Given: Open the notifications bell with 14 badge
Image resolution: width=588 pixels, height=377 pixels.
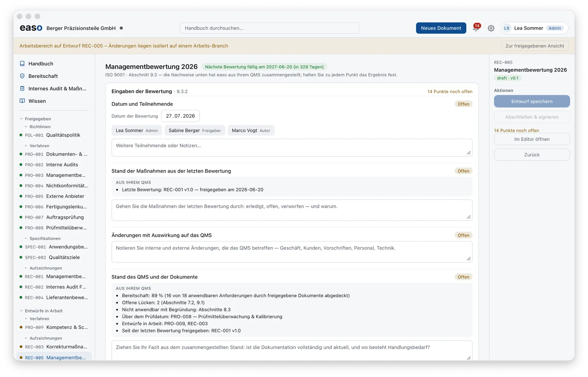Looking at the screenshot, I should point(476,28).
